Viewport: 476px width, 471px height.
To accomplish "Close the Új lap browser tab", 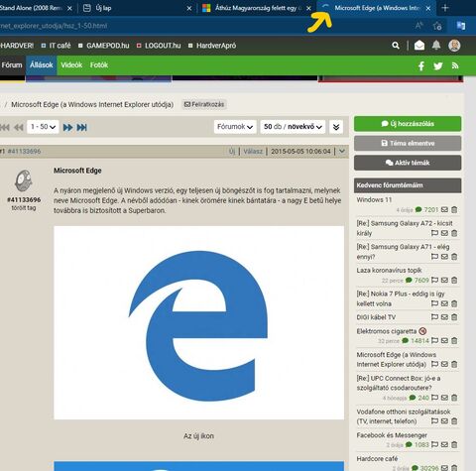I will (x=189, y=8).
